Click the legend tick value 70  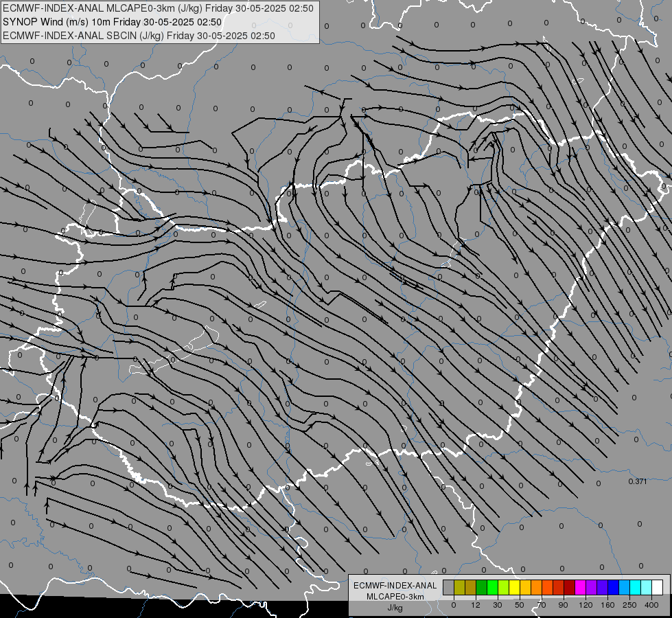point(542,605)
